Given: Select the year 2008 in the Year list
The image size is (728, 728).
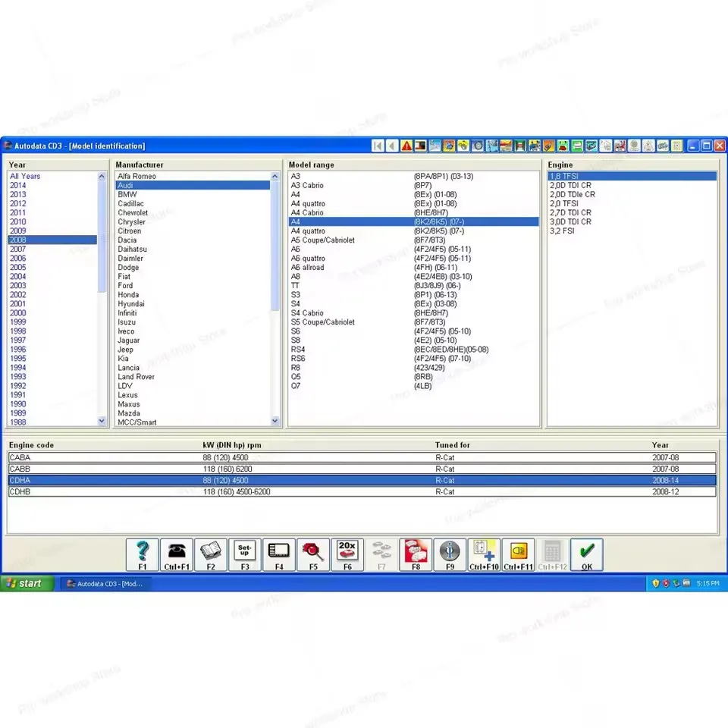Looking at the screenshot, I should tap(50, 240).
